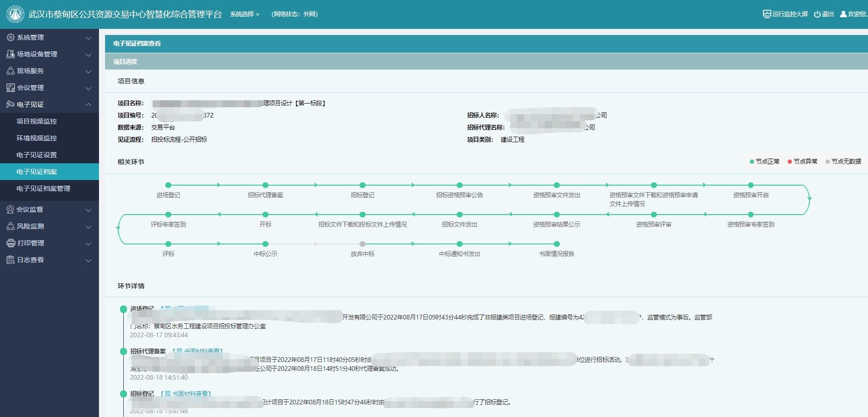Open 书面材料查看 link for 招标登记

click(x=190, y=394)
